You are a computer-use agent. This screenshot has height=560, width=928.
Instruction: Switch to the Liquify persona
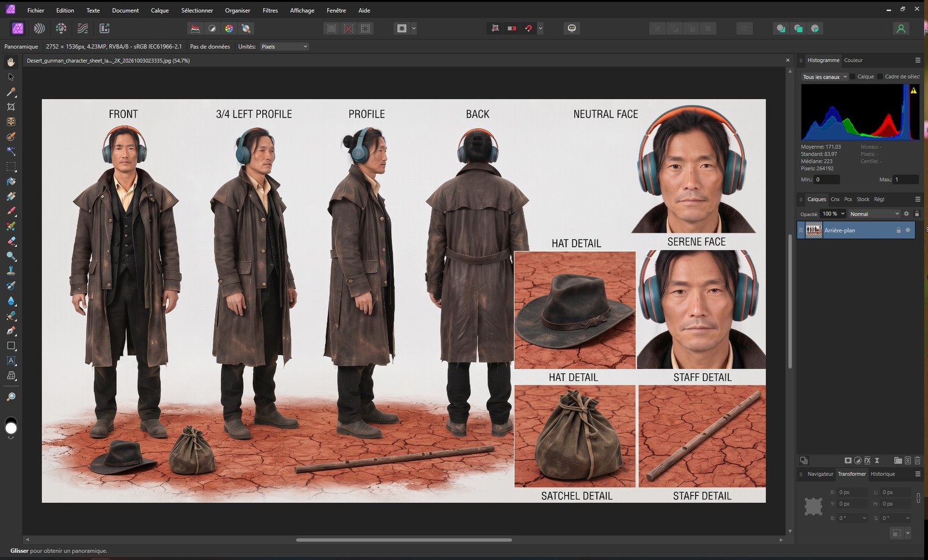39,28
